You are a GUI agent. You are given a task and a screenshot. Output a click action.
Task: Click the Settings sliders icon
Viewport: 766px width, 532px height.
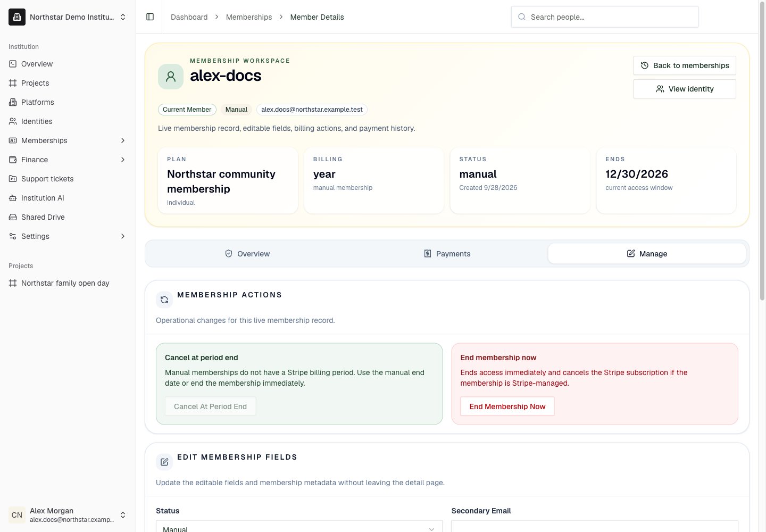13,236
